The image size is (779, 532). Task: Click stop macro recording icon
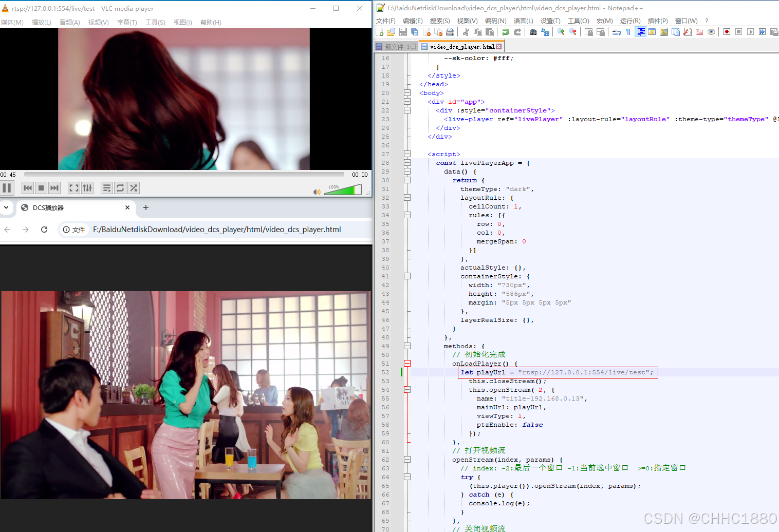[x=739, y=32]
